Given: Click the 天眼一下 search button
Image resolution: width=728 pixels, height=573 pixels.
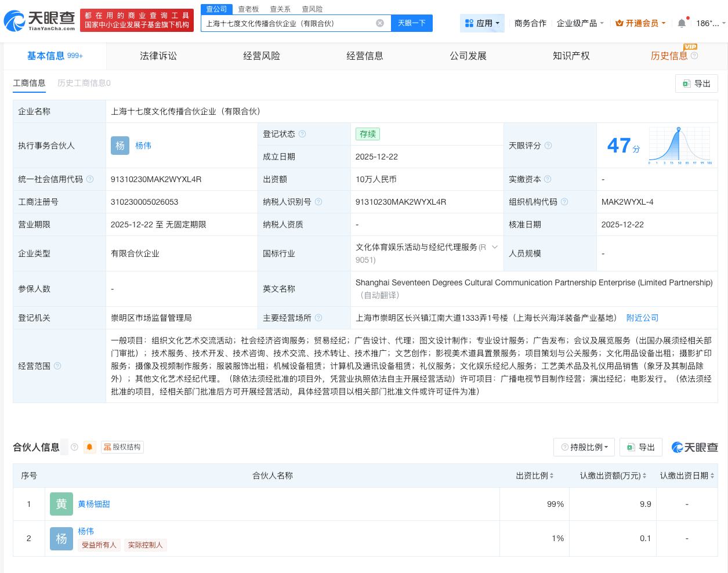Looking at the screenshot, I should (x=412, y=23).
